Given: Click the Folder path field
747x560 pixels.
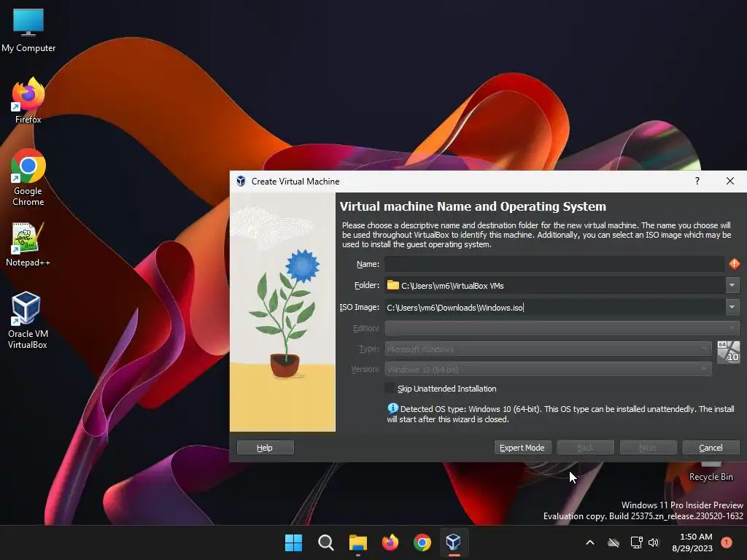Looking at the screenshot, I should pos(554,285).
